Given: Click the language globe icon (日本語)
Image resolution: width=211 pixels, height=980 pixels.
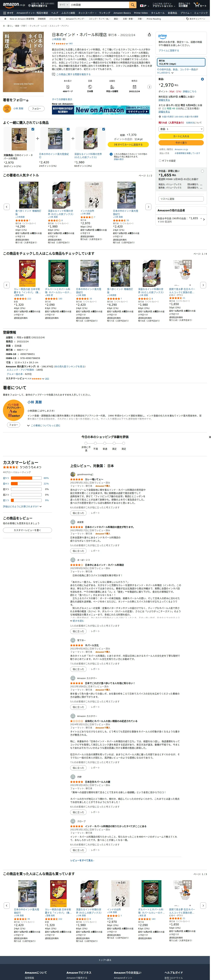Looking at the screenshot, I should [90, 87].
